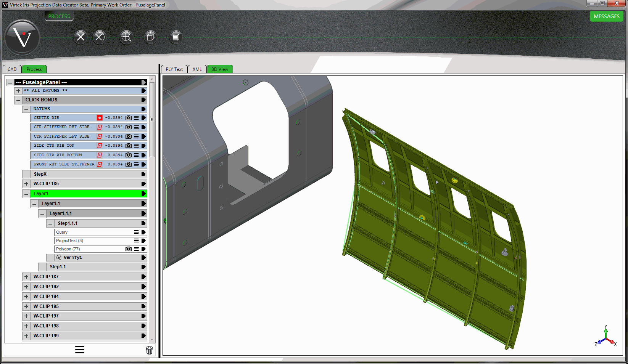Click the X with undo arrow toolbar icon
Viewport: 628px width, 364px height.
click(x=100, y=37)
